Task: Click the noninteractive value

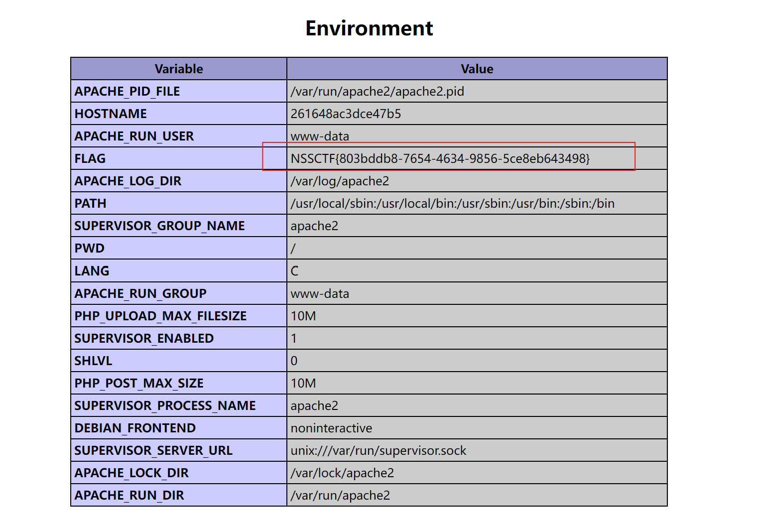Action: 331,428
